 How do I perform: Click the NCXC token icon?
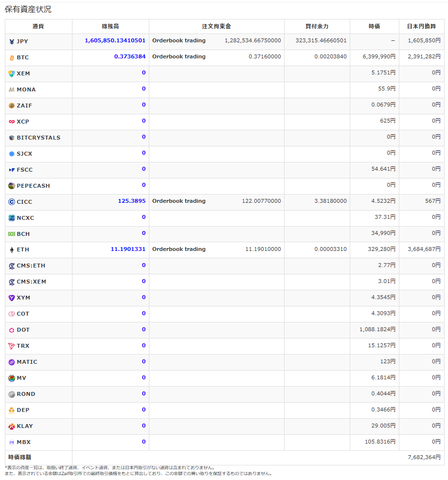click(12, 218)
